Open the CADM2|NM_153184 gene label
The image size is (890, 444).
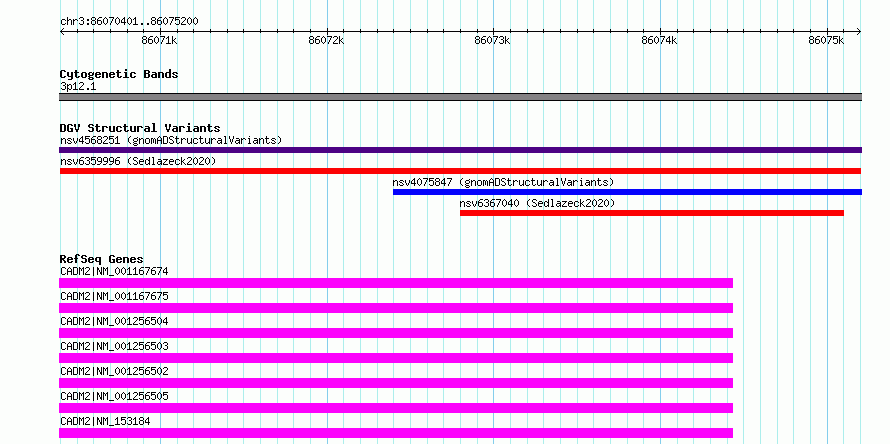[105, 421]
